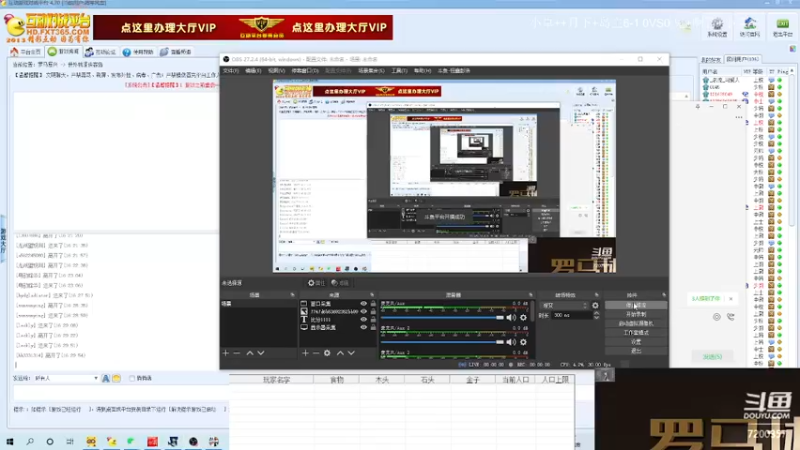Add a new scene in OBS Scenes panel
Screen dimensions: 800x450
226,353
